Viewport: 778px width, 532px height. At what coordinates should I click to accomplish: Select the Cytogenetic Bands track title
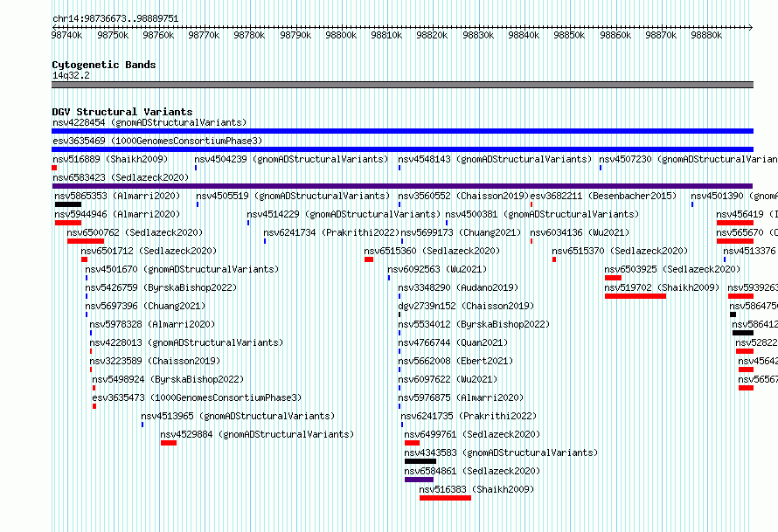(x=104, y=65)
